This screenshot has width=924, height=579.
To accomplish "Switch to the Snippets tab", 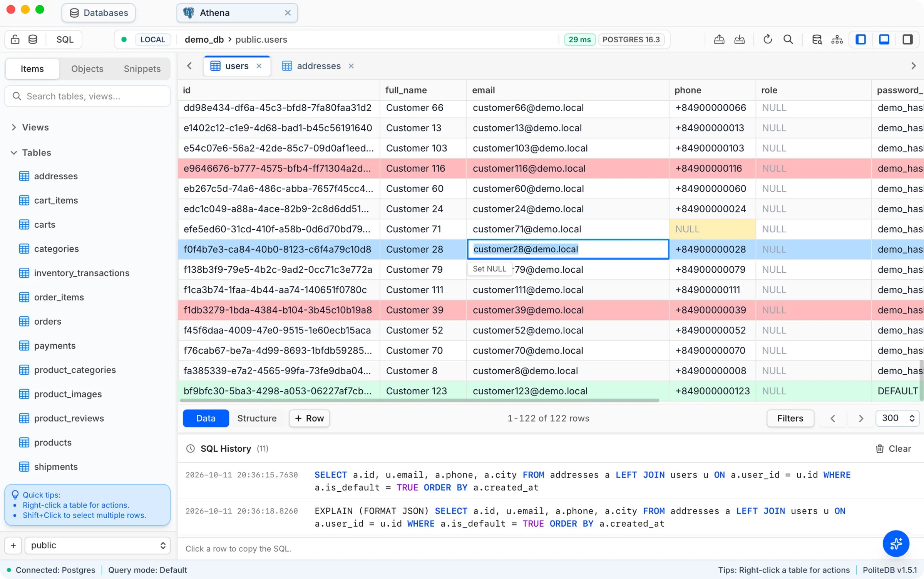I will coord(142,69).
